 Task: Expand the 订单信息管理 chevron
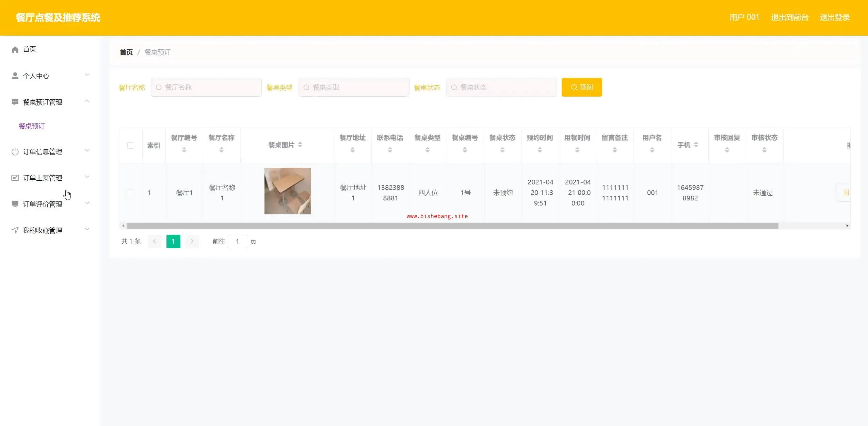click(x=87, y=151)
